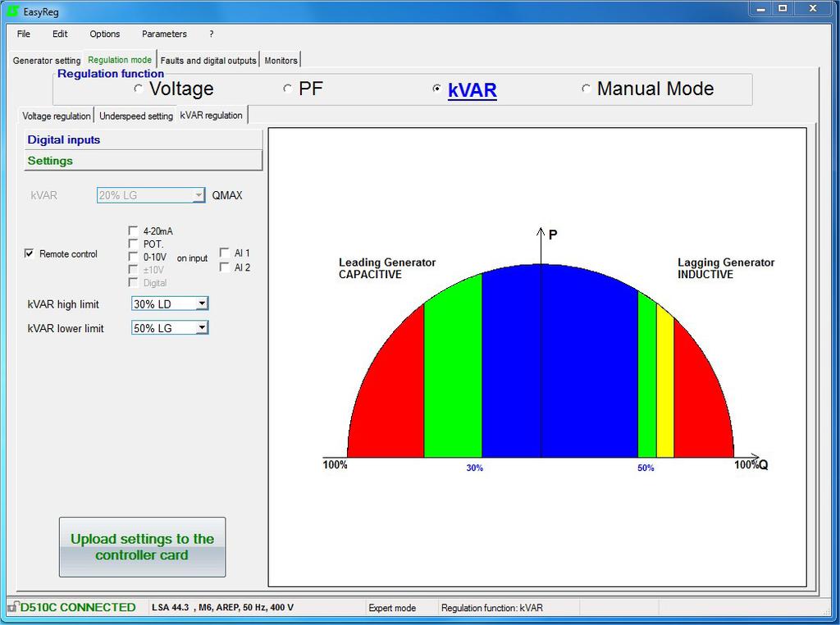This screenshot has width=840, height=625.
Task: Click the EasyReg app icon in title bar
Action: pos(12,11)
